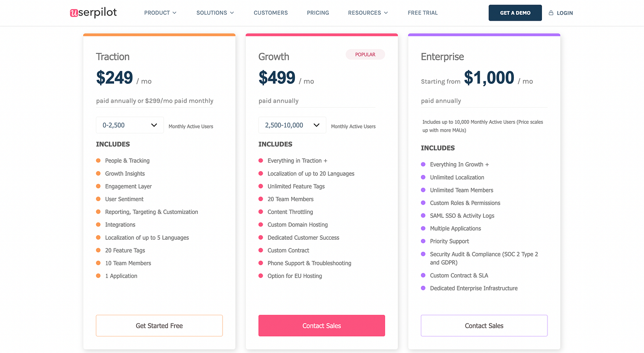Click the Popular badge on Growth plan
Viewport: 644px width, 353px height.
pyautogui.click(x=365, y=55)
